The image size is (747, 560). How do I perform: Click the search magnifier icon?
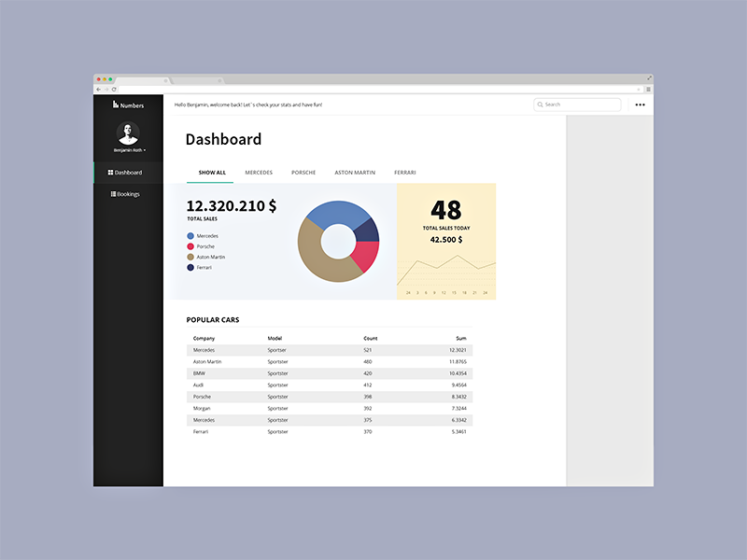(540, 104)
